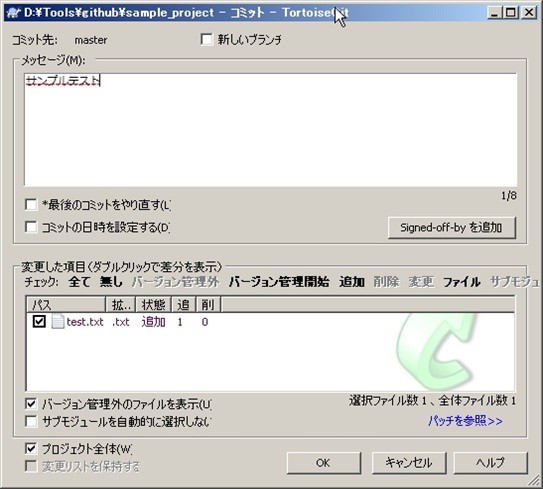This screenshot has height=489, width=543.
Task: Click the Signed-off-by を追加 button
Action: coord(452,228)
